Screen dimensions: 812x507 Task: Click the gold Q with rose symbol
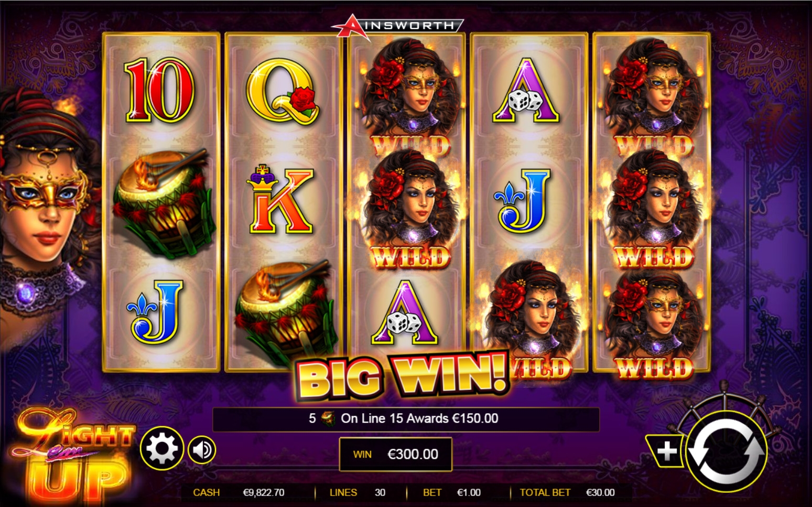pyautogui.click(x=282, y=90)
